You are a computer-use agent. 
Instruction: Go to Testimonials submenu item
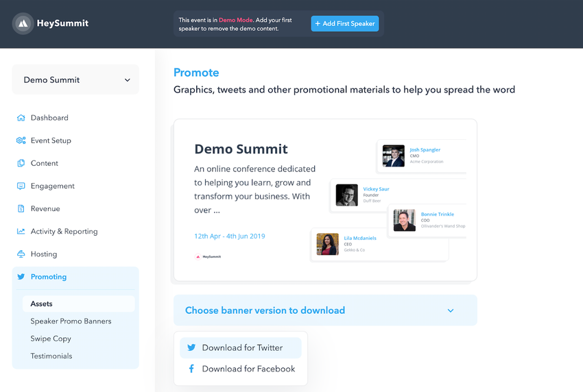click(x=51, y=356)
